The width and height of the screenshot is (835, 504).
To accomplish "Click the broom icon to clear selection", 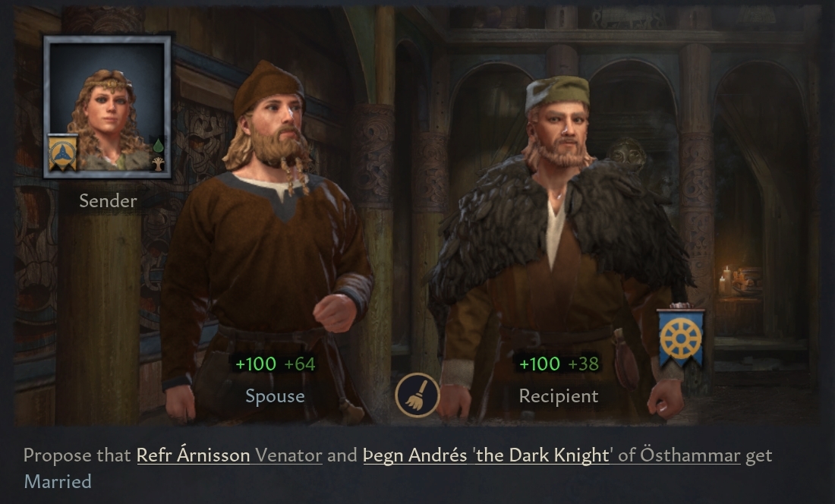I will coord(417,395).
